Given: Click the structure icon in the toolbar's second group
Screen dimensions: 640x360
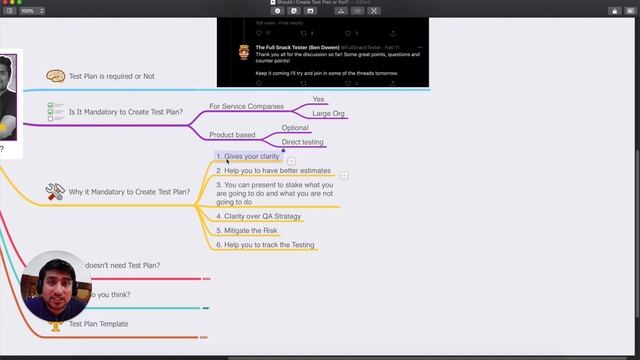Looking at the screenshot, I should pos(341,11).
